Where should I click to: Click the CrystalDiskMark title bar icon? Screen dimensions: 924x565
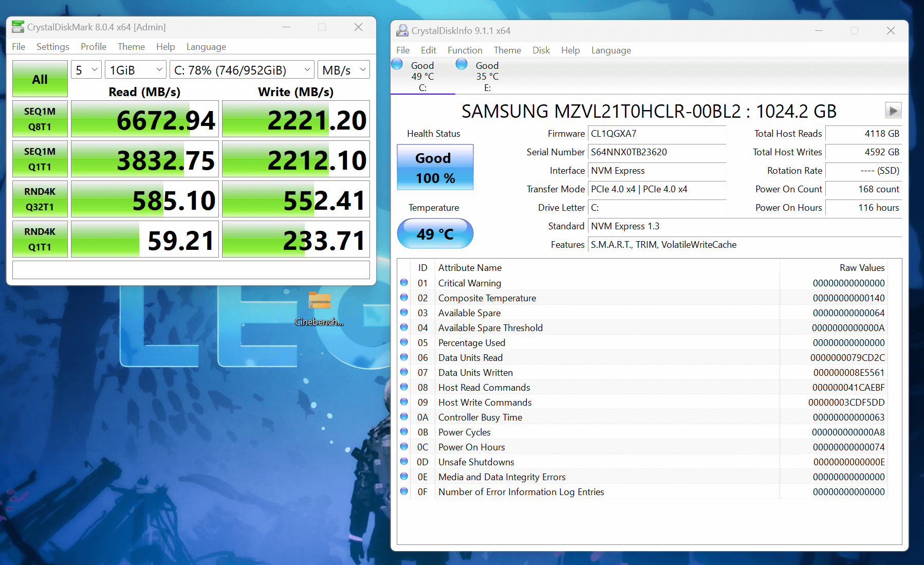pyautogui.click(x=18, y=27)
